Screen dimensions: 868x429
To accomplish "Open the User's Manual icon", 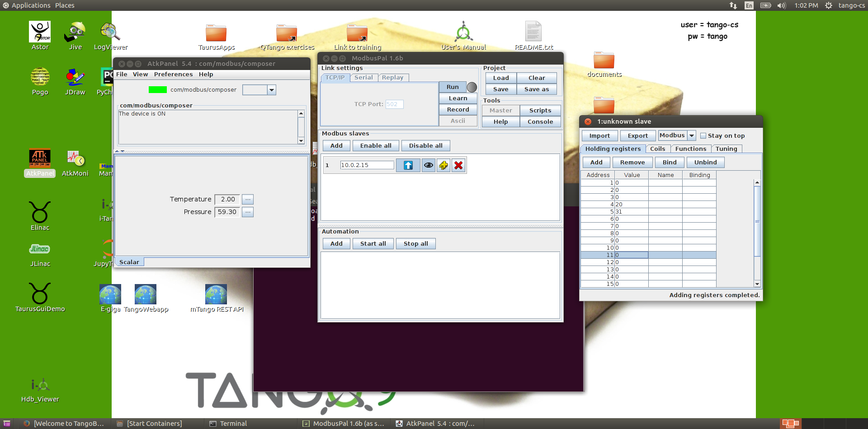I will pos(463,36).
